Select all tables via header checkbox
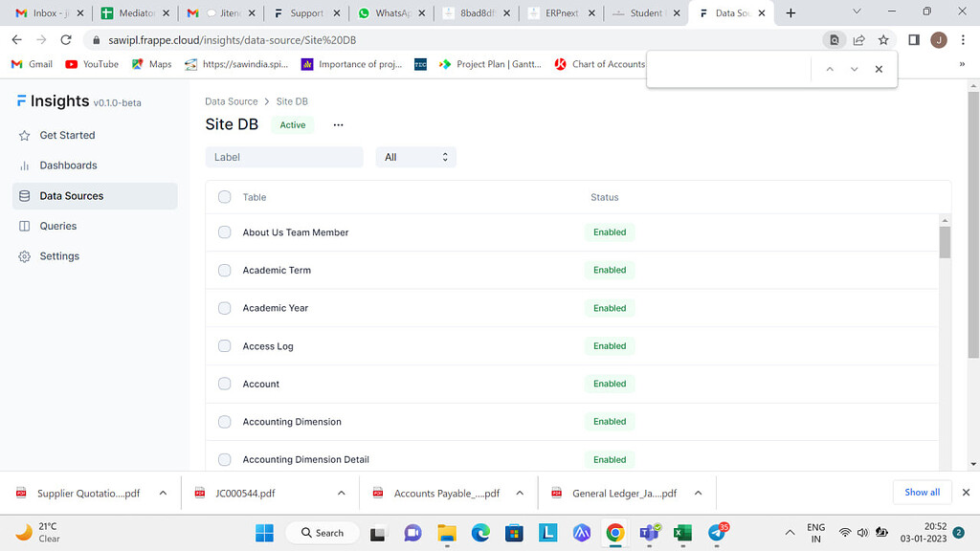The image size is (980, 551). pos(224,196)
